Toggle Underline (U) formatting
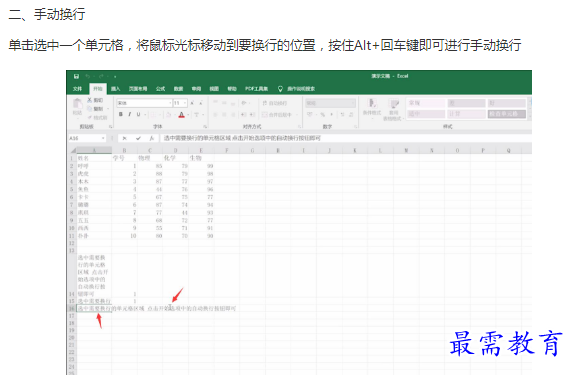571x375 pixels. (x=138, y=115)
